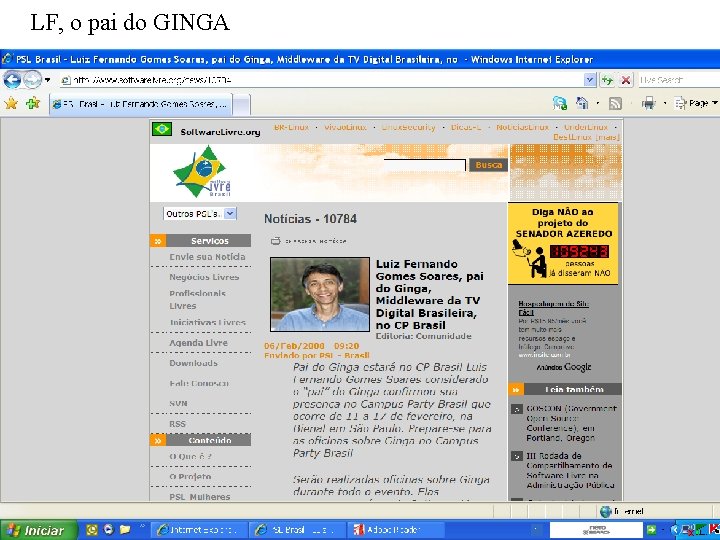Screen dimensions: 720x540
Task: Go back with the browser Back arrow
Action: click(x=12, y=80)
